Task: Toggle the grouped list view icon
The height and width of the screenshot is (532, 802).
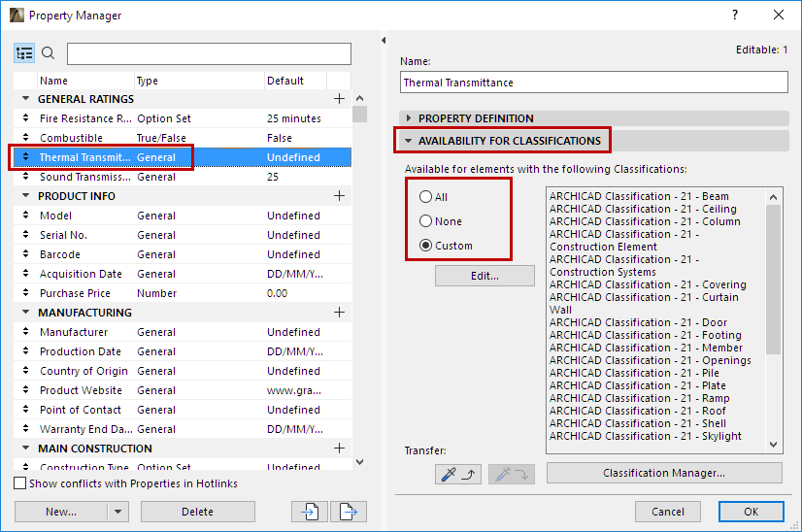Action: 24,53
